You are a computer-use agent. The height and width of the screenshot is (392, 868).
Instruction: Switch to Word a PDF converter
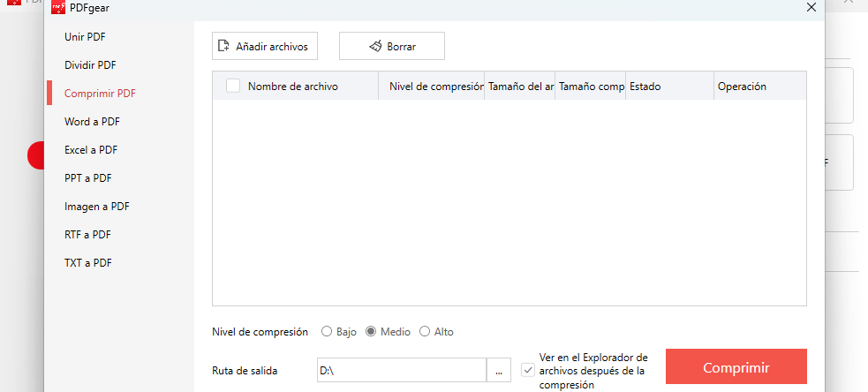tap(92, 121)
